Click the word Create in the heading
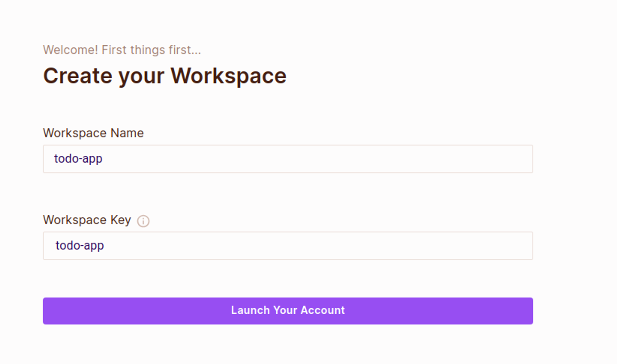The image size is (617, 364). tap(78, 76)
